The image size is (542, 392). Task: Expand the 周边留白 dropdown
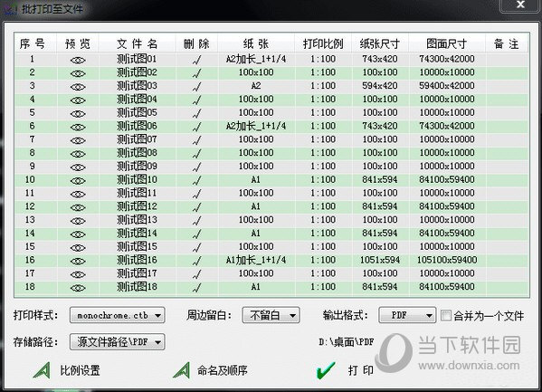[271, 315]
